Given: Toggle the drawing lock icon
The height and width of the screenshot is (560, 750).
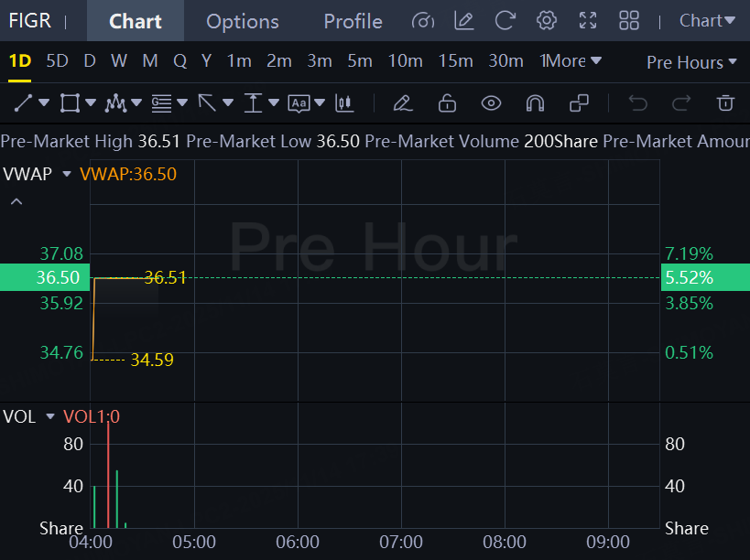Looking at the screenshot, I should tap(447, 102).
